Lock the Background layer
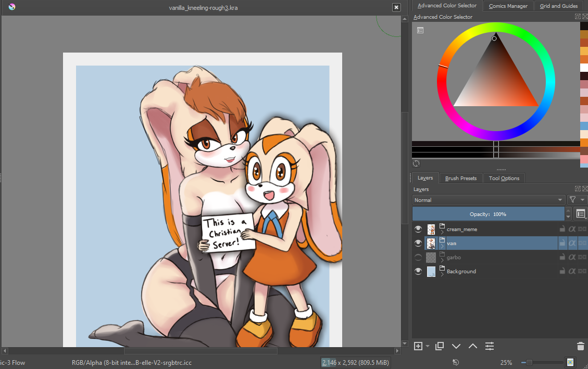This screenshot has width=588, height=369. tap(562, 271)
